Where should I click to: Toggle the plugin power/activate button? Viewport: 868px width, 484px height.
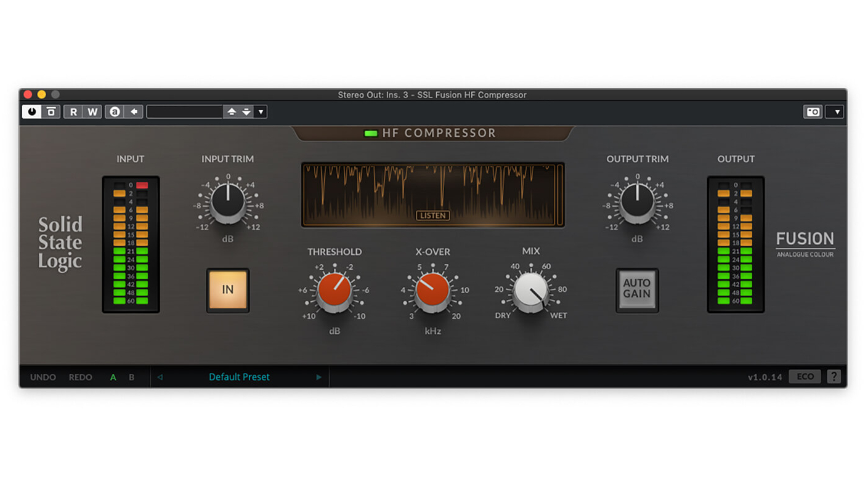coord(31,111)
